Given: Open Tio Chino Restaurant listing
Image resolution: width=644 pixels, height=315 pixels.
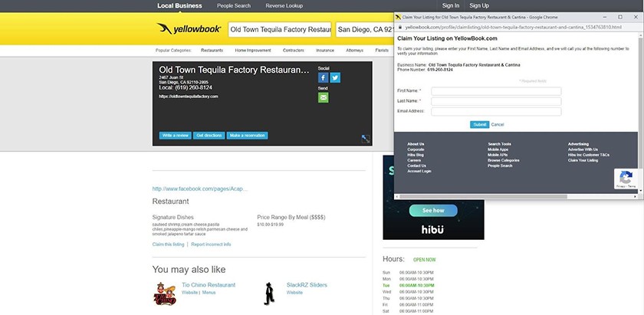Looking at the screenshot, I should (209, 284).
